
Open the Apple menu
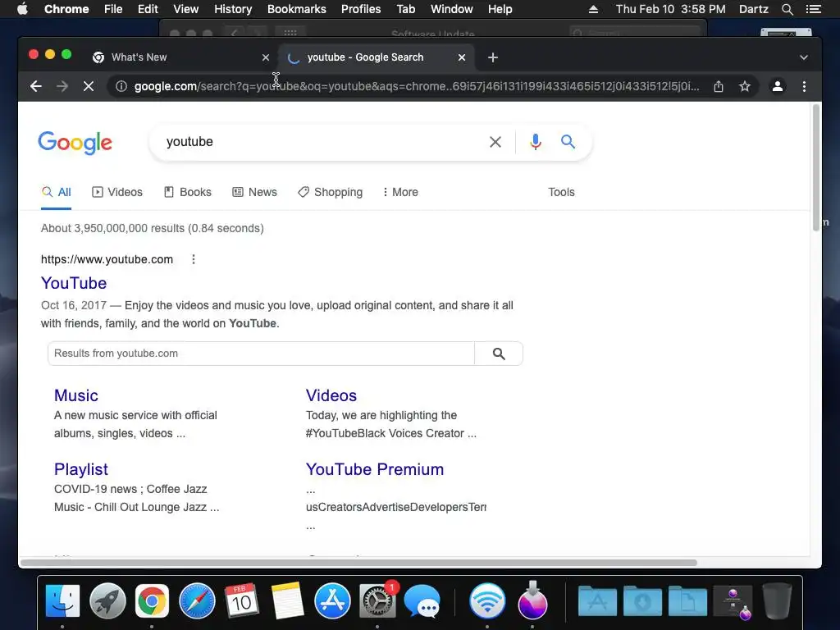22,9
